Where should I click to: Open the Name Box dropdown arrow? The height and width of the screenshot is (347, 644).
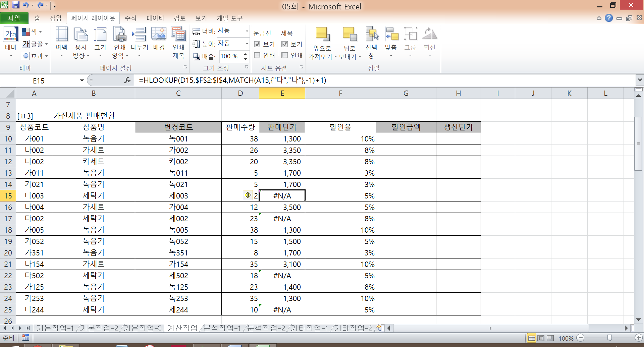click(x=82, y=80)
